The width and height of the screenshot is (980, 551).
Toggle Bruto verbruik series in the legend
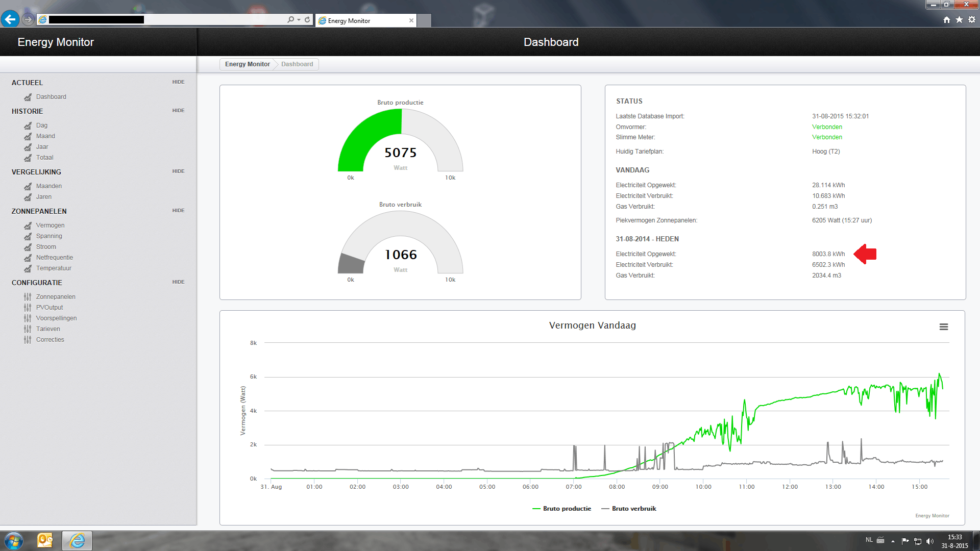[x=633, y=509]
